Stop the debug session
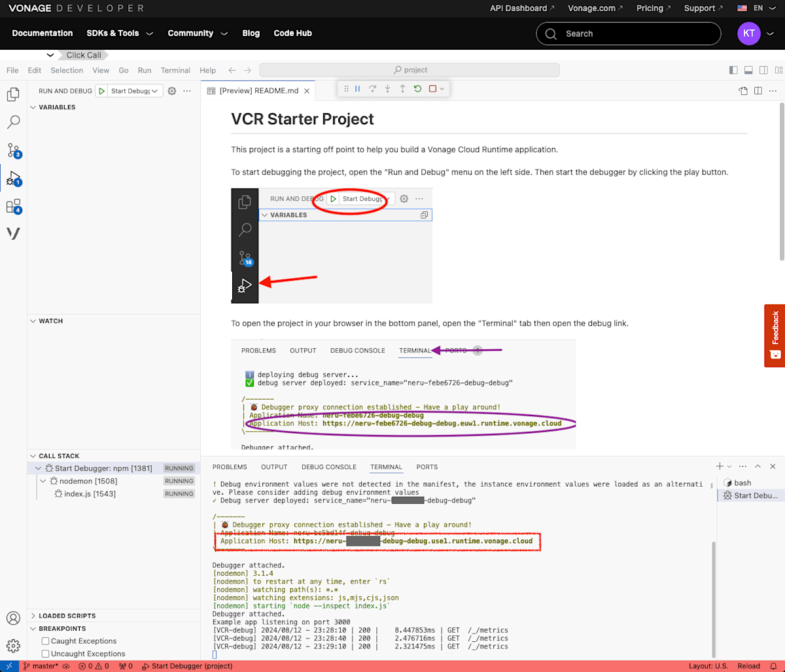 pos(432,89)
